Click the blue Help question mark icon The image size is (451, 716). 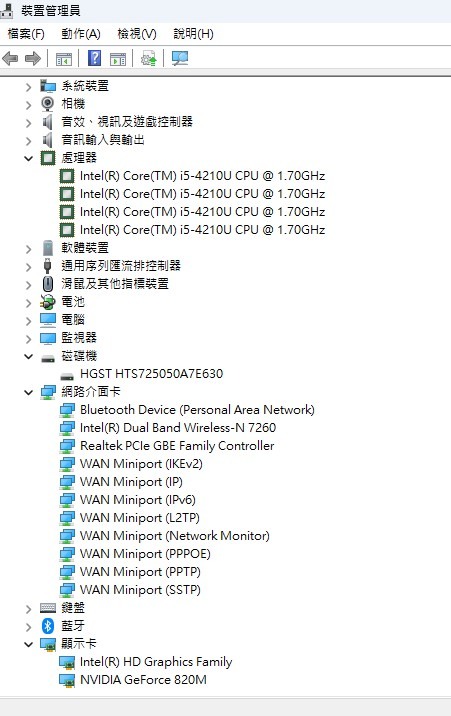click(x=94, y=58)
